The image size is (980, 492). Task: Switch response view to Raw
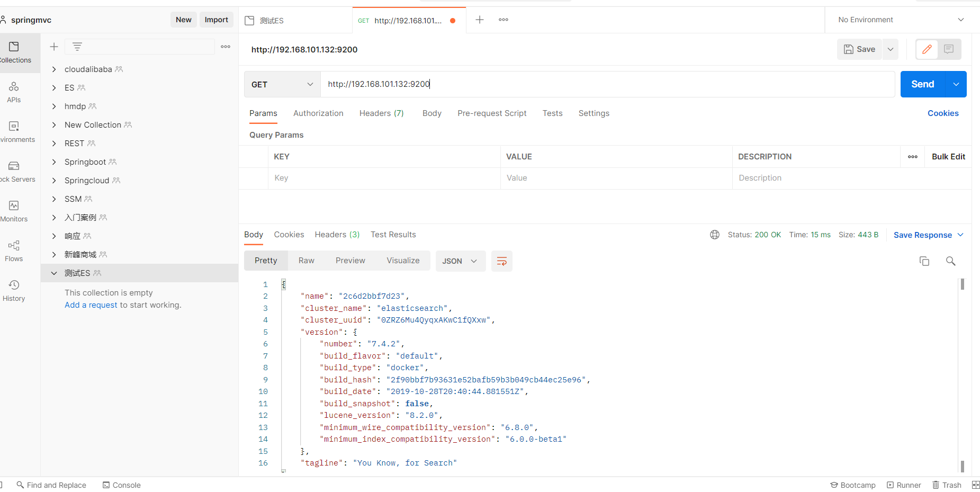coord(306,261)
